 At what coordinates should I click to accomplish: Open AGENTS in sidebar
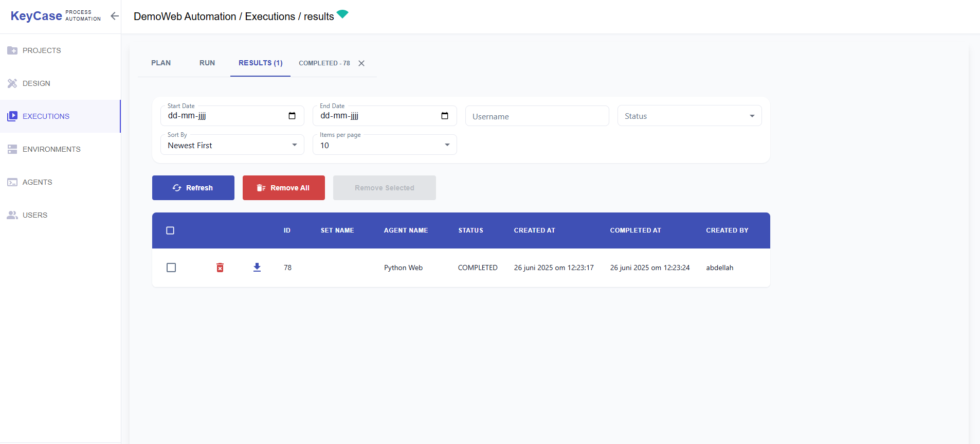pos(60,182)
